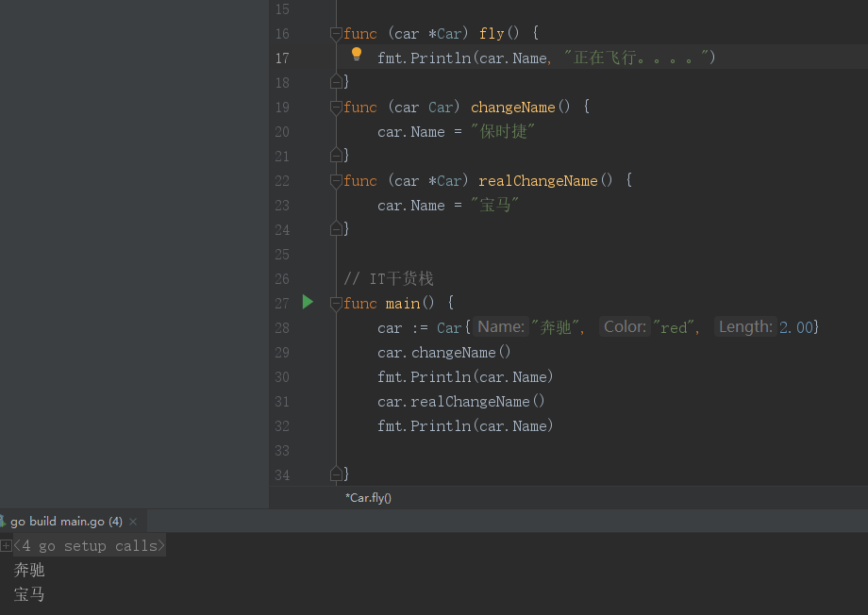Click the string "宝马" on line 23

coord(495,206)
